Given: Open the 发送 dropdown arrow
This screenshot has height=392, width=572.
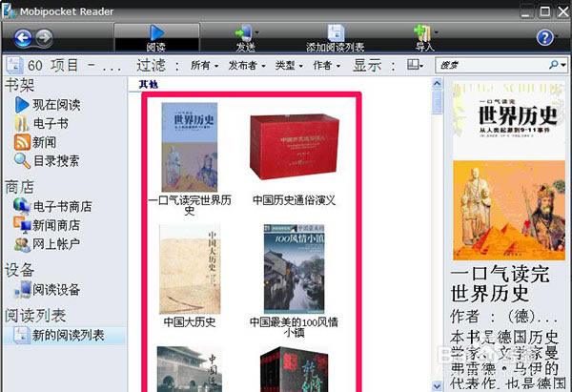Looking at the screenshot, I should 256,32.
